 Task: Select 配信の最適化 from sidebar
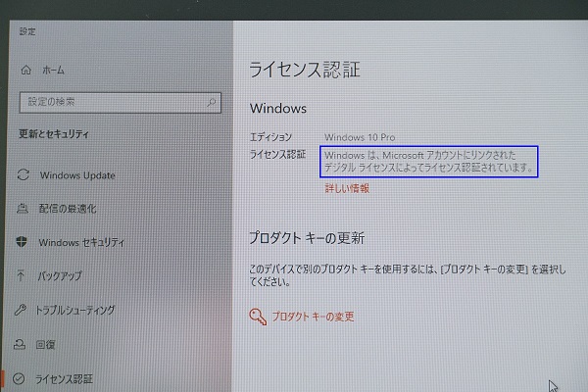pyautogui.click(x=68, y=209)
